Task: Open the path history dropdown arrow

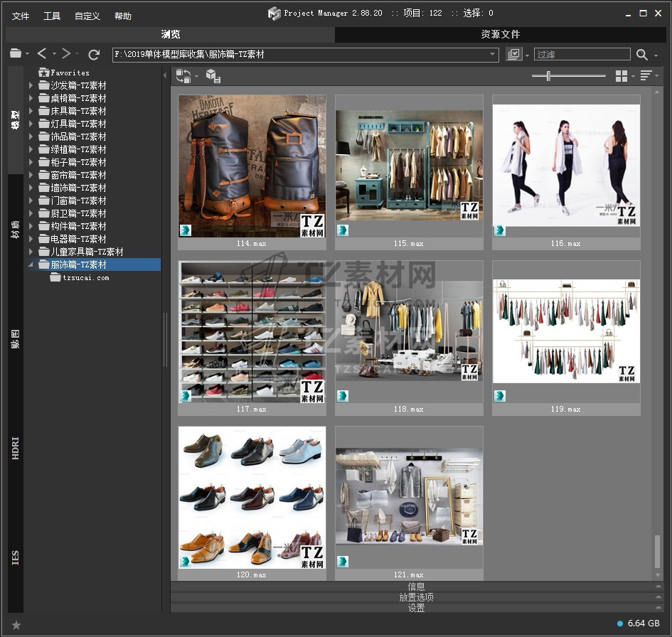Action: click(x=493, y=55)
